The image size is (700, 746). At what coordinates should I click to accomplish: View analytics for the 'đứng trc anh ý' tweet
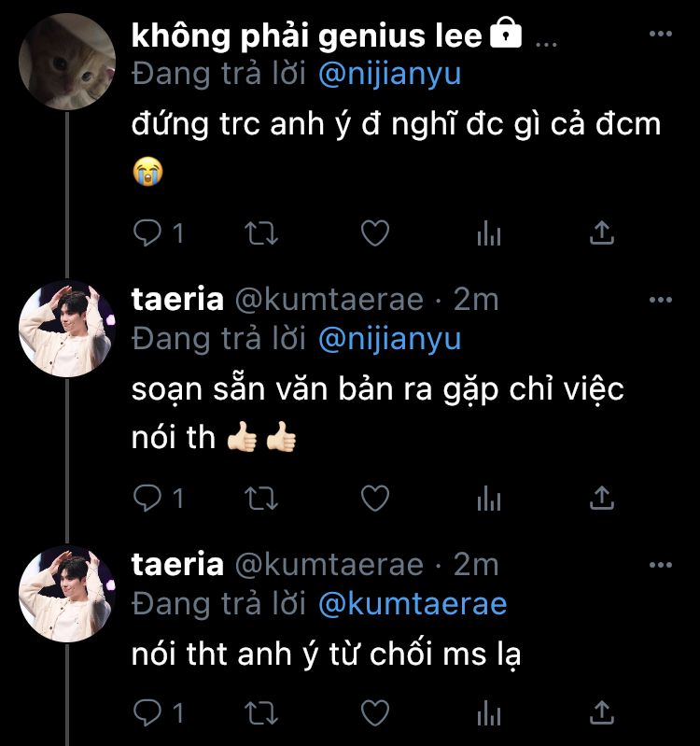pyautogui.click(x=489, y=233)
